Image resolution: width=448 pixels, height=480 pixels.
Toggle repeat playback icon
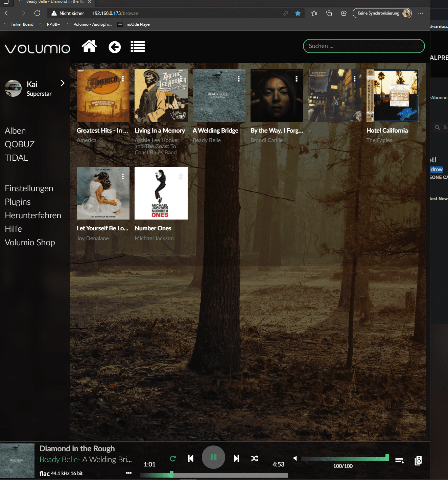(173, 459)
